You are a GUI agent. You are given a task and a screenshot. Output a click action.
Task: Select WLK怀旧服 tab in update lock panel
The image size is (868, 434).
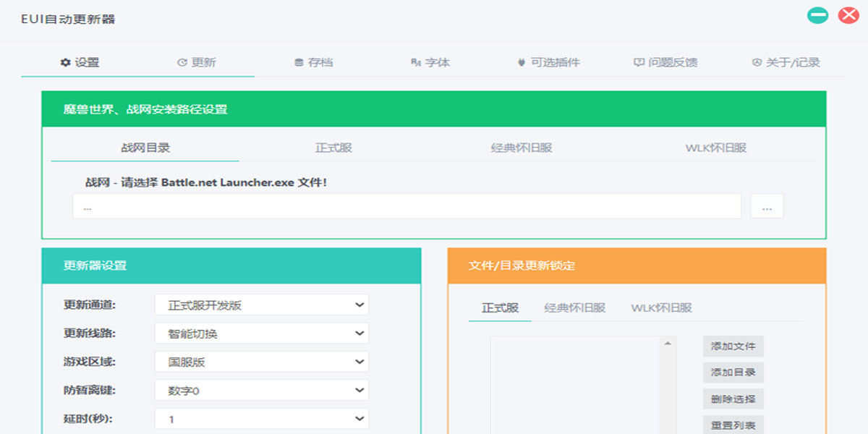tap(661, 307)
